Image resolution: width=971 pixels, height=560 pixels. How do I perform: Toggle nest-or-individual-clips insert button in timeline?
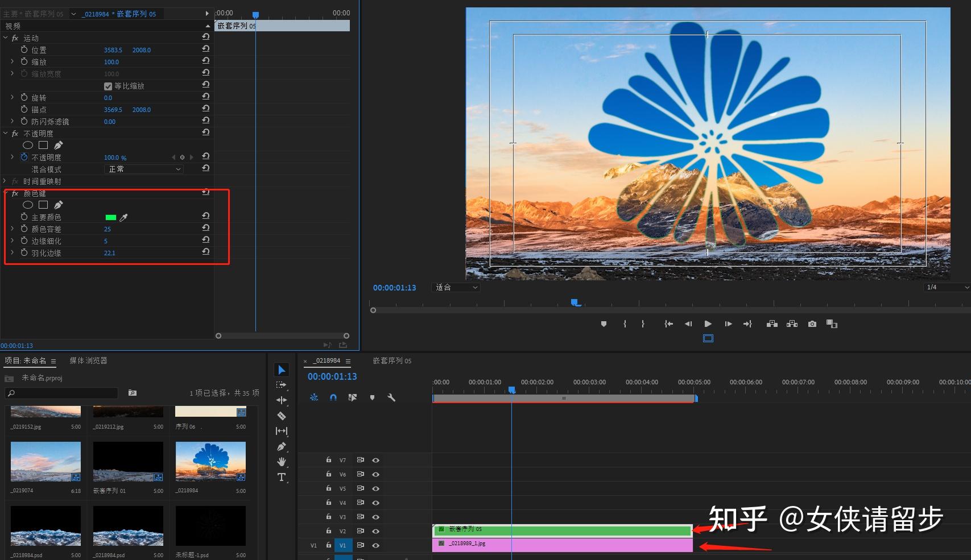pos(314,397)
